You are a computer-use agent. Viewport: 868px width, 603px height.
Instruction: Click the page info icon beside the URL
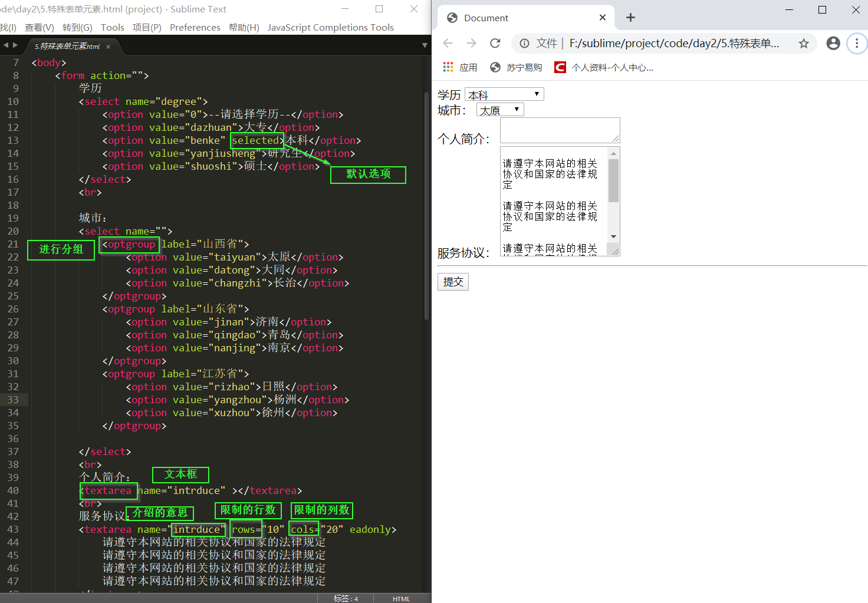[x=524, y=43]
